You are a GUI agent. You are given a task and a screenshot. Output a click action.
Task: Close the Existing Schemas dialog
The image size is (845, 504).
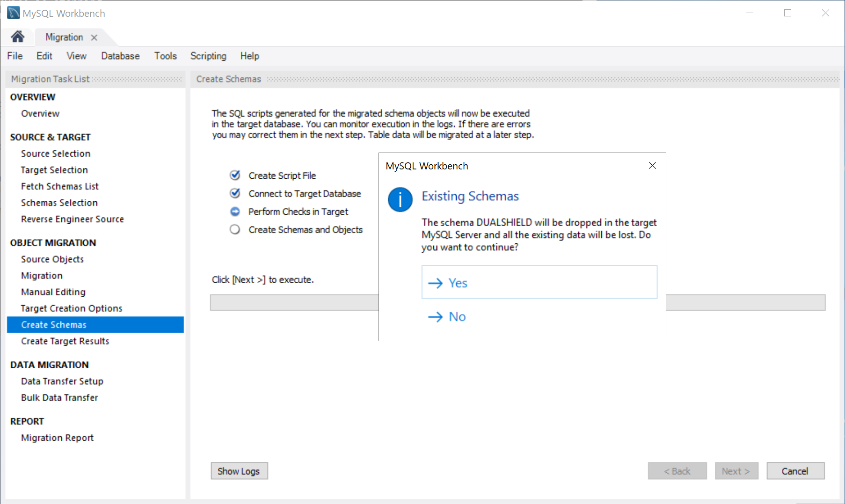coord(652,166)
